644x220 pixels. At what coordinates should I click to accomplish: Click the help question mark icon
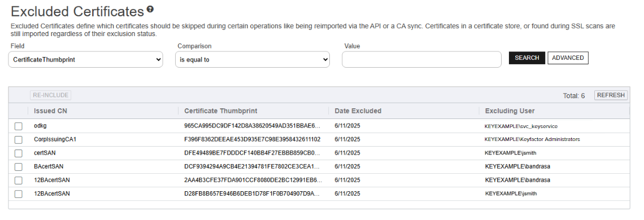(150, 9)
